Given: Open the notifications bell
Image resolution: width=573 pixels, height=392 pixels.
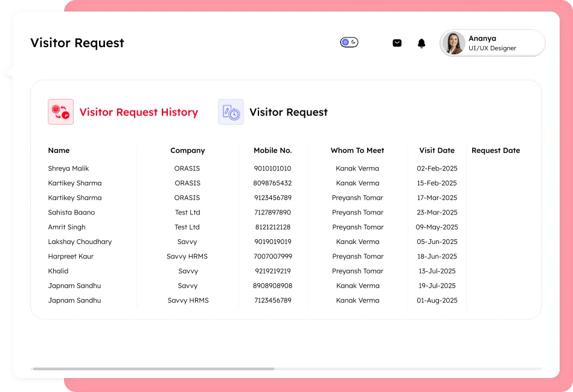Looking at the screenshot, I should (421, 43).
